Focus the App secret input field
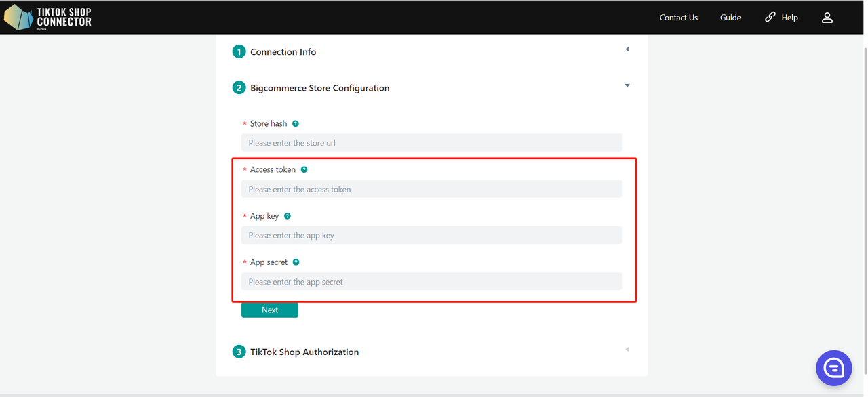Image resolution: width=868 pixels, height=397 pixels. tap(431, 281)
